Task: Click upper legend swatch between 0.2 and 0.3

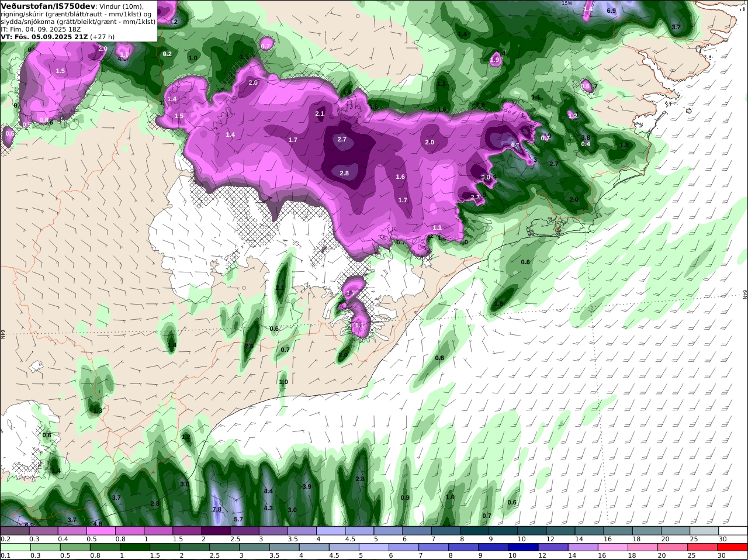Action: [x=15, y=530]
